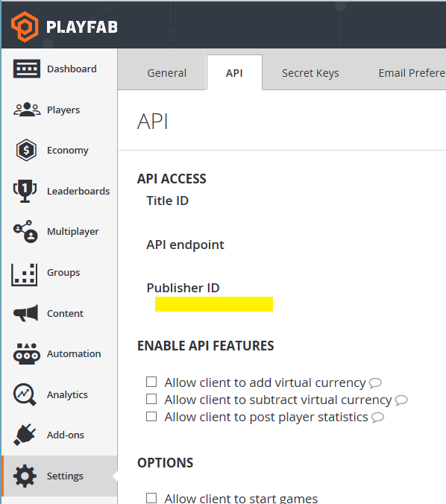Go to Automation text link
Image resolution: width=446 pixels, height=504 pixels.
coord(74,353)
